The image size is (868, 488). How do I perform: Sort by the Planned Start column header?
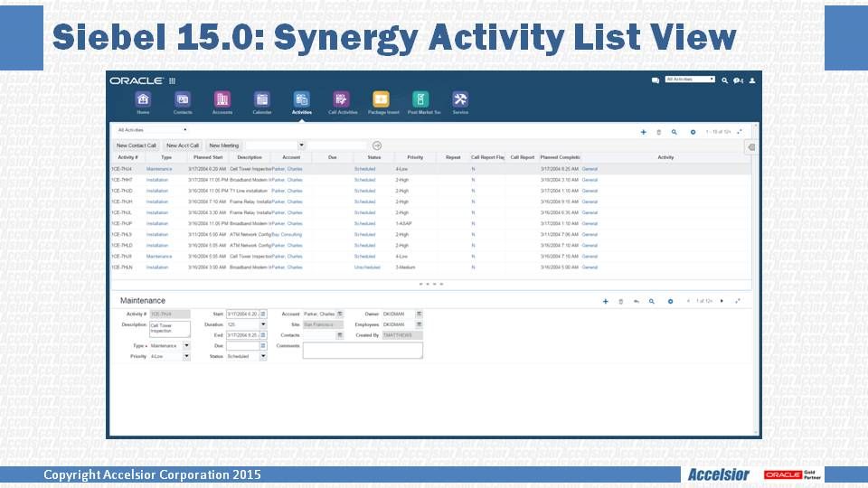(x=208, y=157)
